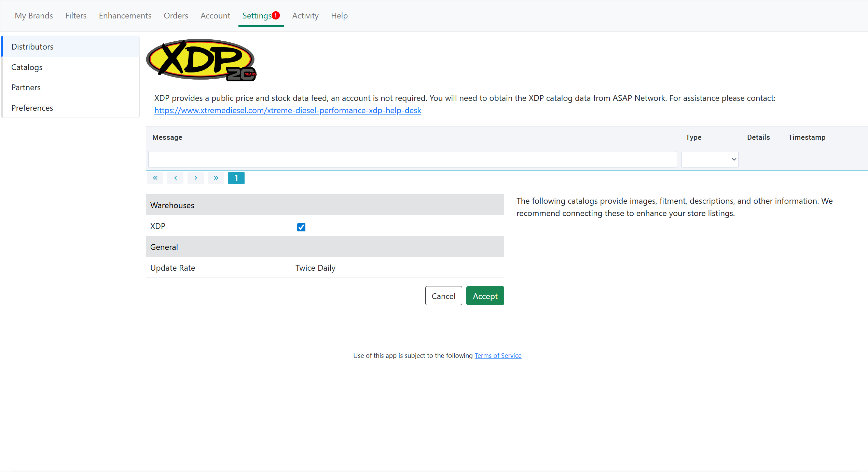Uncheck the XDP warehouse checkbox
868x472 pixels.
click(x=301, y=227)
